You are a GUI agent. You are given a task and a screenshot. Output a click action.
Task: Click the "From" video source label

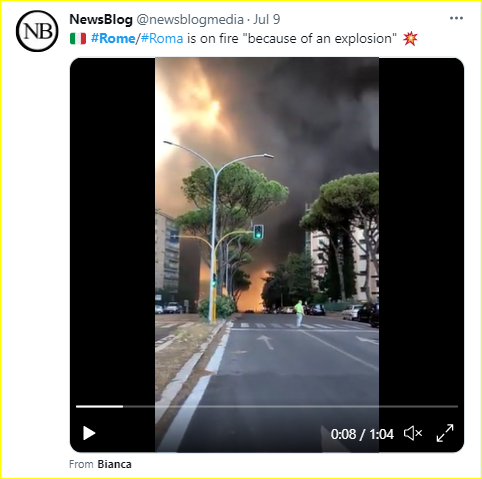click(81, 464)
